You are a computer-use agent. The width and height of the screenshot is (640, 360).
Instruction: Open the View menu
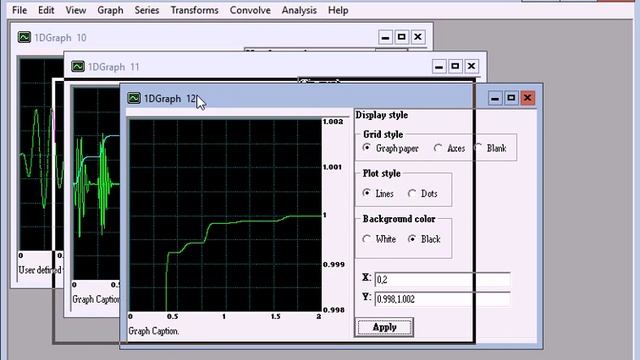click(x=76, y=10)
